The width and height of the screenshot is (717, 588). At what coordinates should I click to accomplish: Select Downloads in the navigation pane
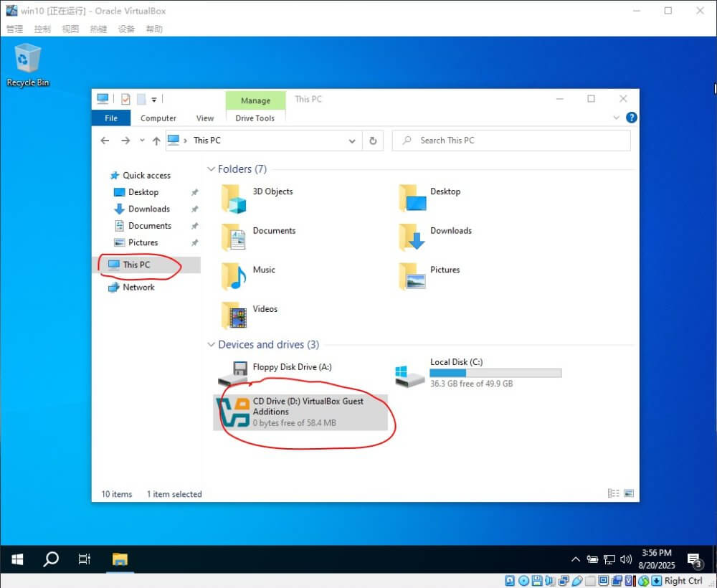(149, 209)
